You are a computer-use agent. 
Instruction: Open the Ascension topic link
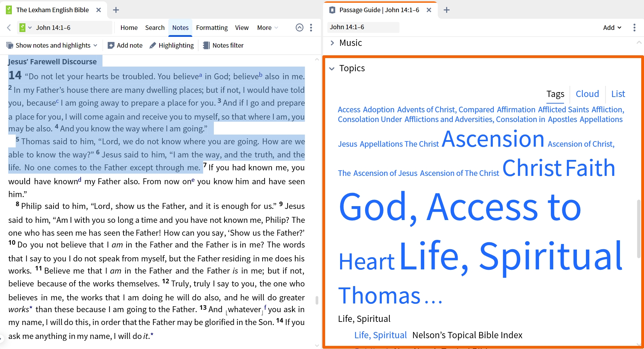(x=493, y=139)
